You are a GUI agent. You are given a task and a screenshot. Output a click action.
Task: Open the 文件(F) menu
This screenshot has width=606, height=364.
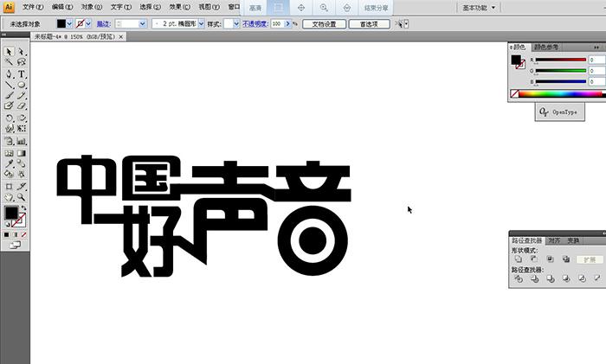33,7
